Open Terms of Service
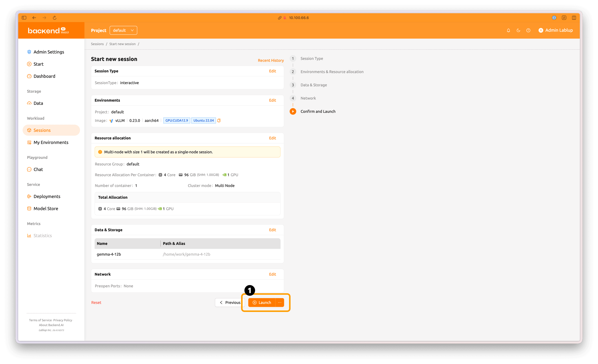598x364 pixels. [x=40, y=320]
